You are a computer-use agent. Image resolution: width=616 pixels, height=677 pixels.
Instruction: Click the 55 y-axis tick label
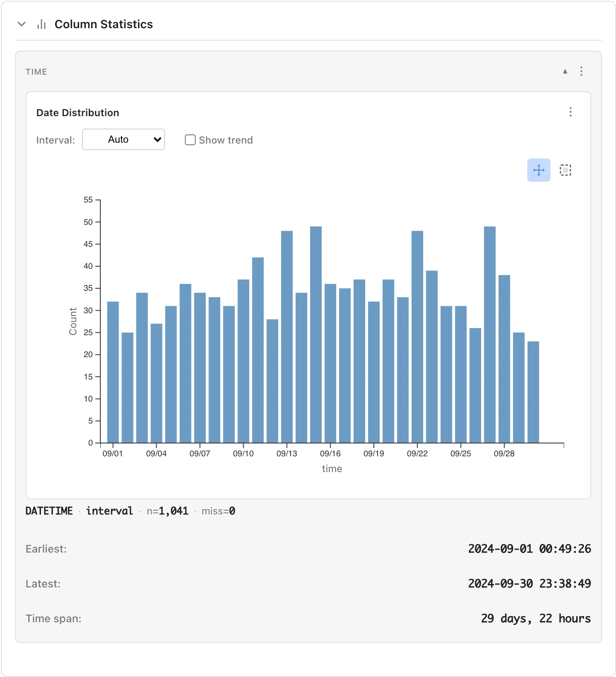88,200
